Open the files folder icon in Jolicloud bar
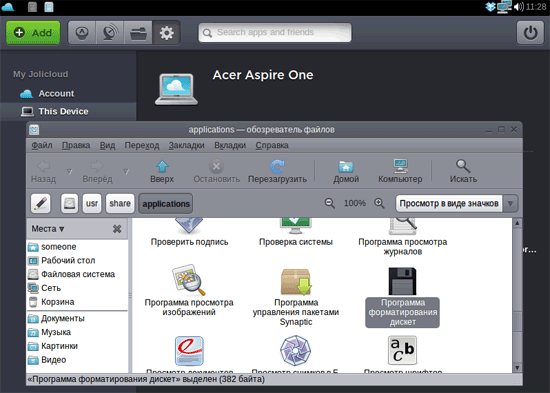 138,33
